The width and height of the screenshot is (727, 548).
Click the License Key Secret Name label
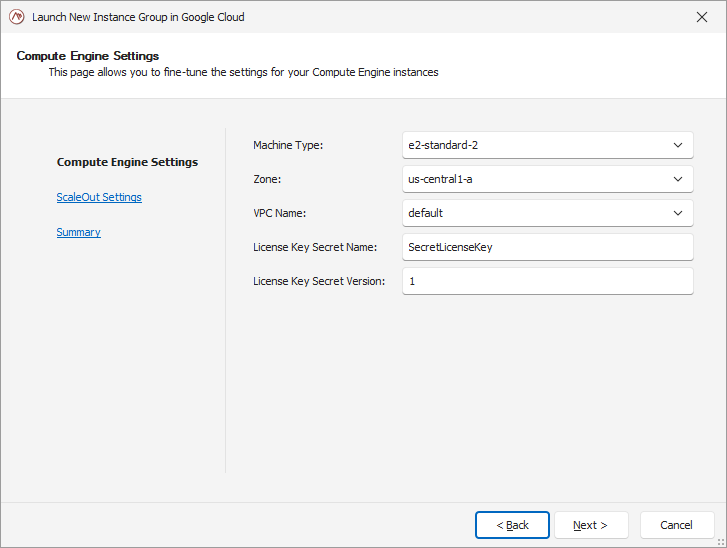315,247
